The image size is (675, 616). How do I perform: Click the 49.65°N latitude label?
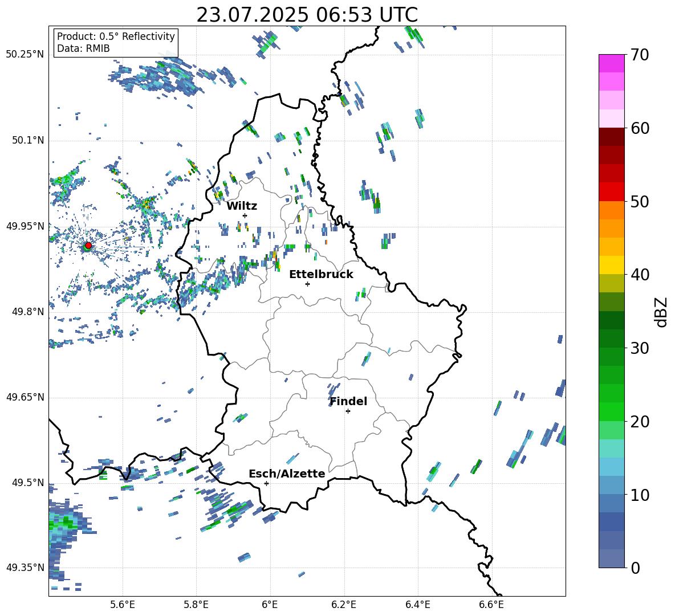[x=25, y=397]
